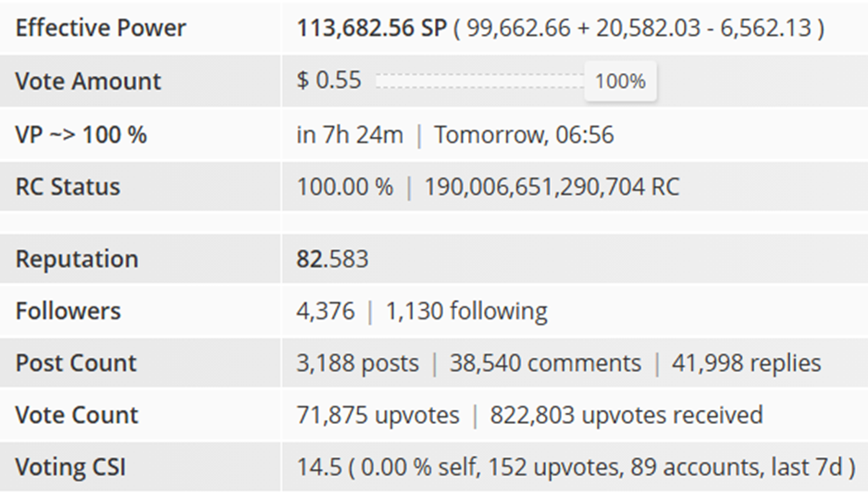This screenshot has height=497, width=868.
Task: Click the Reputation row label
Action: pyautogui.click(x=77, y=258)
